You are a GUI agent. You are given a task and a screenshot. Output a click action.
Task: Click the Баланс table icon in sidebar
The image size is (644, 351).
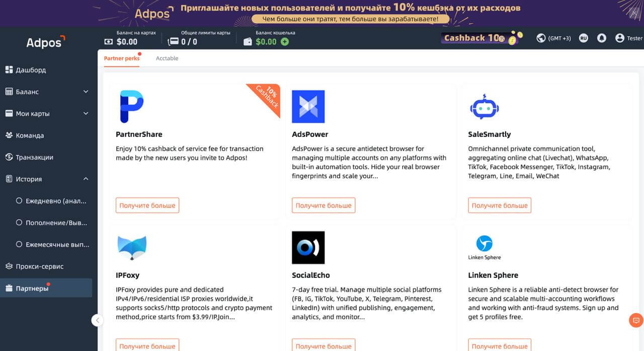point(9,92)
